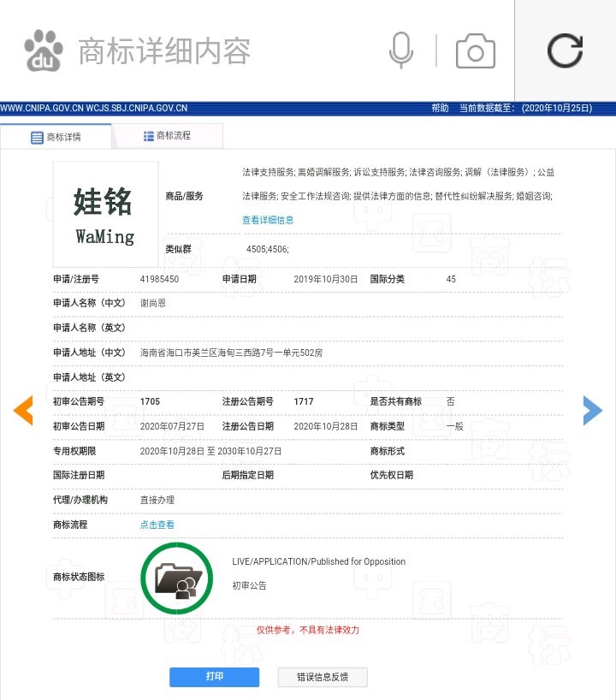Reload the page with refresh icon
This screenshot has width=616, height=700.
tap(566, 50)
